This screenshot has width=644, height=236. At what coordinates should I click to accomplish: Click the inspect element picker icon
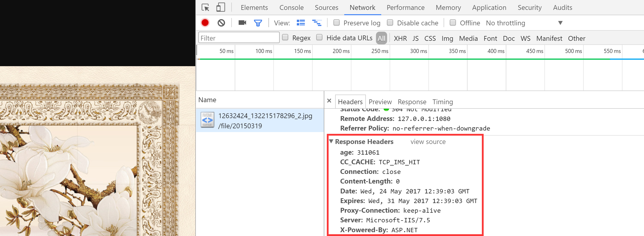205,8
